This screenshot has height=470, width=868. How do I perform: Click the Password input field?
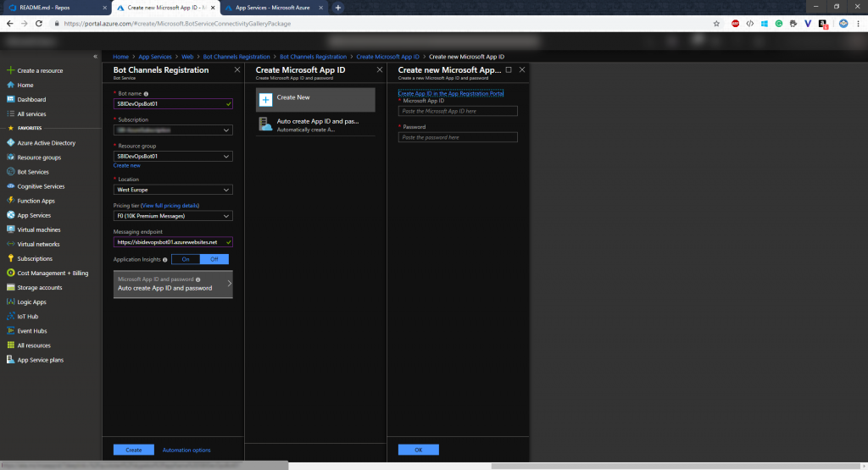click(458, 137)
